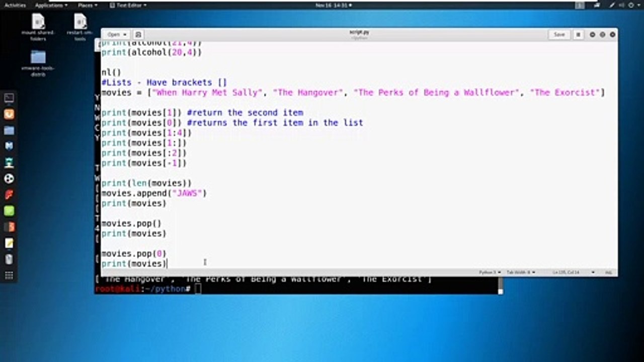Launch the green square dock icon
644x362 pixels.
(x=9, y=211)
